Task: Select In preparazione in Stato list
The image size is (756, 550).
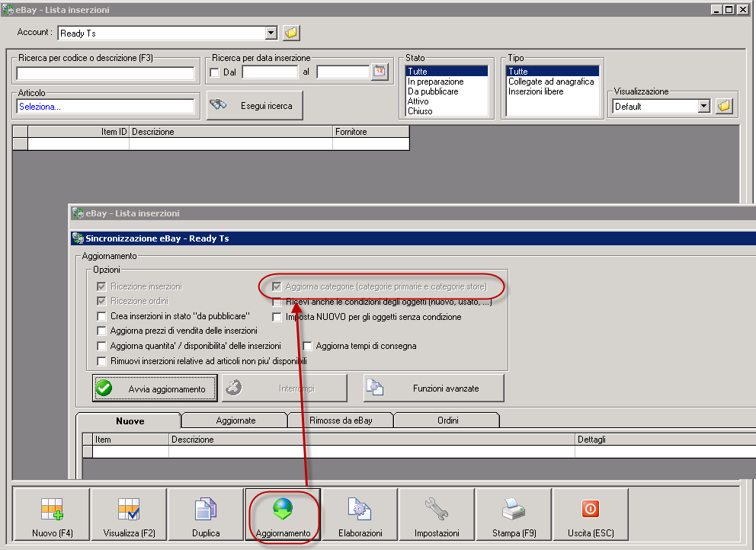Action: [x=447, y=82]
